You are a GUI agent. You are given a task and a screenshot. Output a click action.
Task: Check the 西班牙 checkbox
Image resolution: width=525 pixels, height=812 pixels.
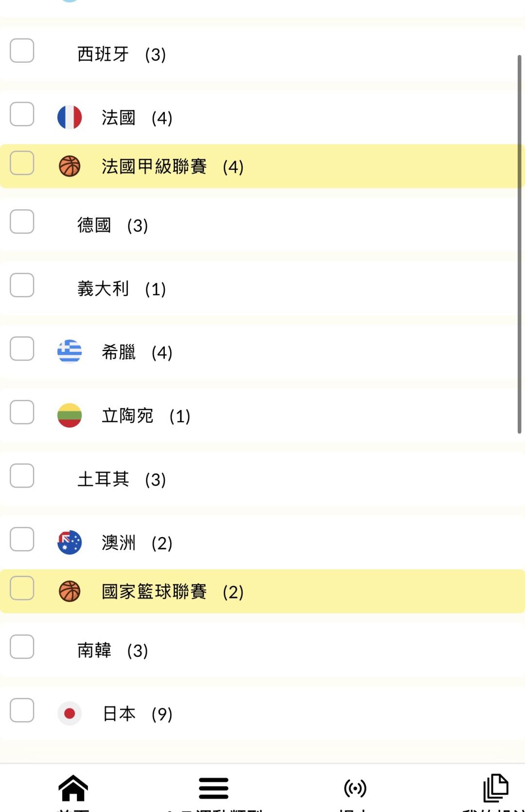[x=22, y=51]
